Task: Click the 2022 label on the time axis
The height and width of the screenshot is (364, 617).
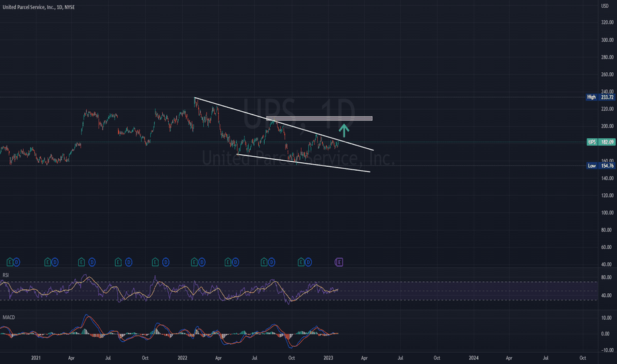Action: (183, 358)
